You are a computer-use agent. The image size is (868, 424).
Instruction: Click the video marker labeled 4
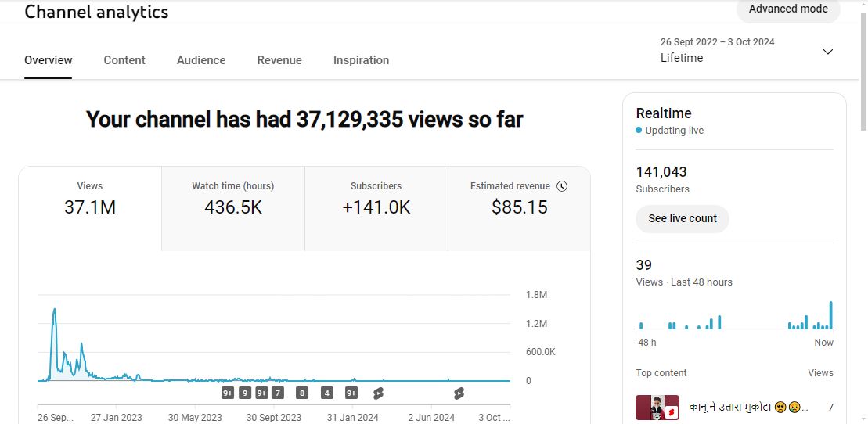pyautogui.click(x=327, y=393)
